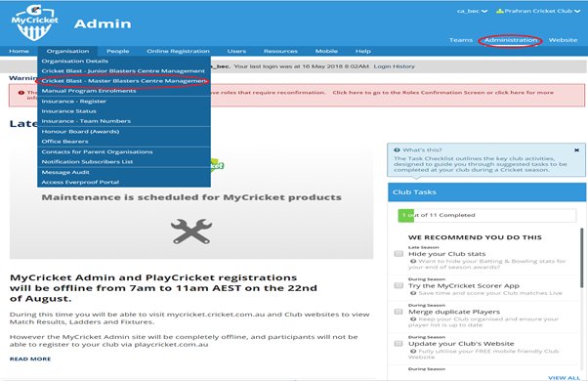Image resolution: width=588 pixels, height=381 pixels.
Task: Click the What's this question mark icon
Action: [397, 150]
